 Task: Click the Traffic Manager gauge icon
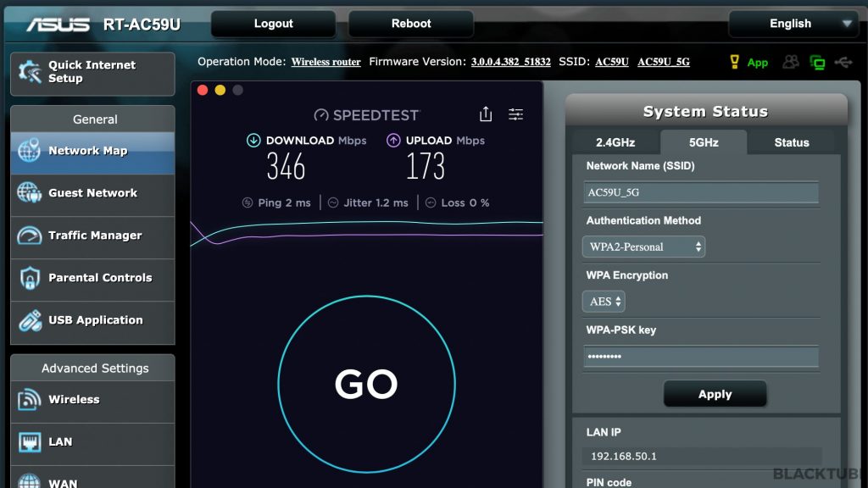click(x=30, y=236)
